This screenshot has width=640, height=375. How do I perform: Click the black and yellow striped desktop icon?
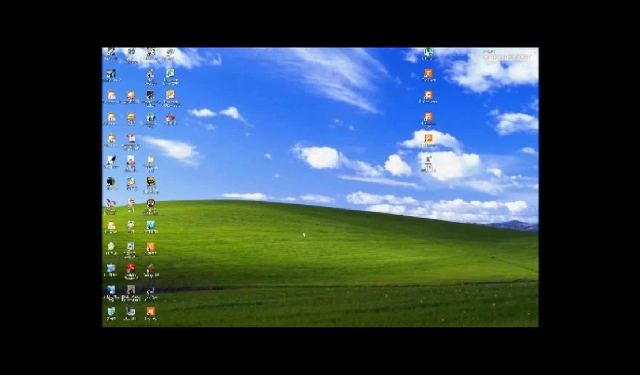pyautogui.click(x=151, y=181)
